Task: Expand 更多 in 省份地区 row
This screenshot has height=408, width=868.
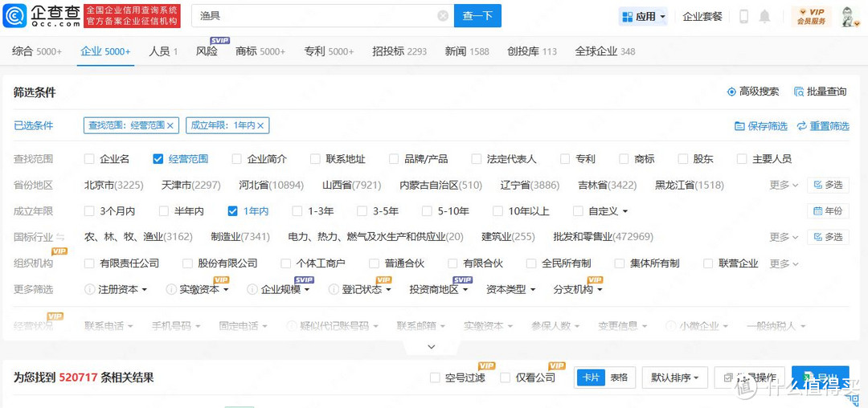Action: click(x=784, y=186)
